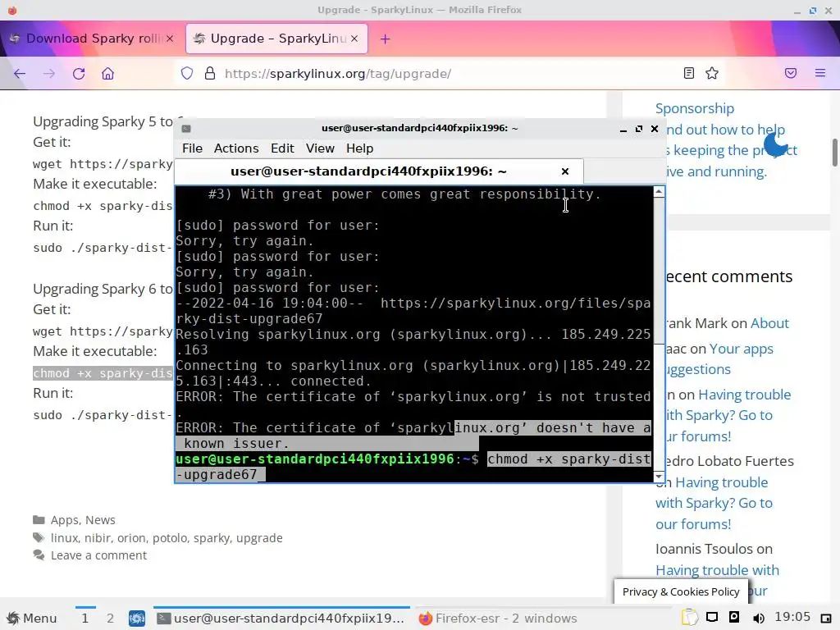Click the terminal window title icon
The height and width of the screenshot is (630, 840).
click(186, 129)
